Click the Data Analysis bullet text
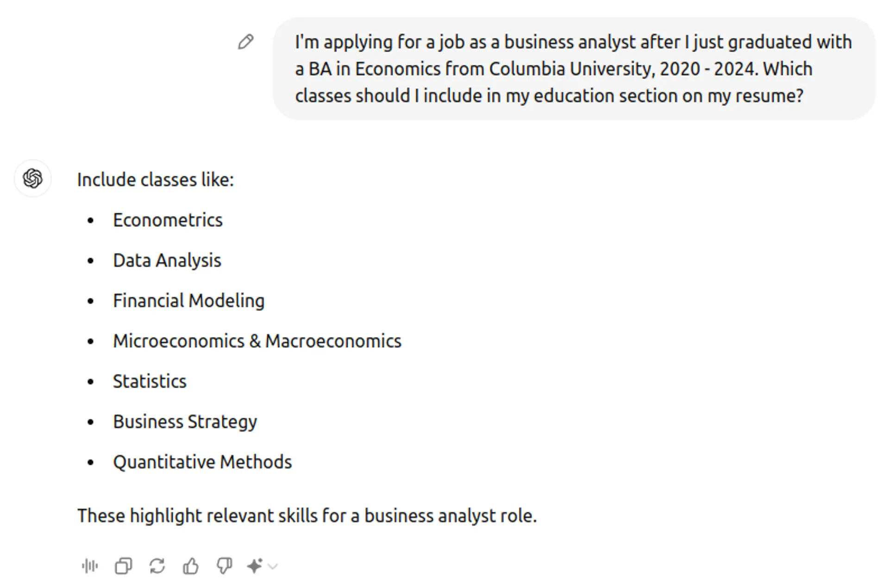Image resolution: width=889 pixels, height=588 pixels. [x=167, y=260]
